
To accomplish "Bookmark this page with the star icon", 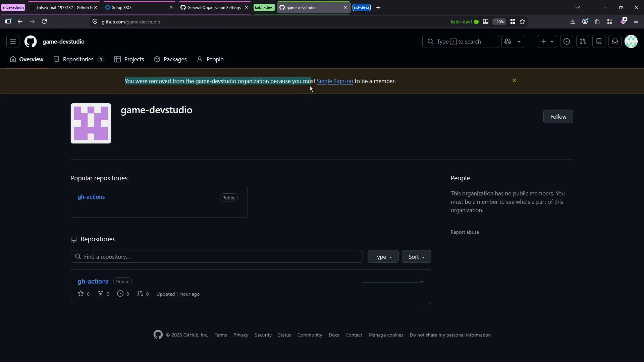I will pyautogui.click(x=522, y=21).
